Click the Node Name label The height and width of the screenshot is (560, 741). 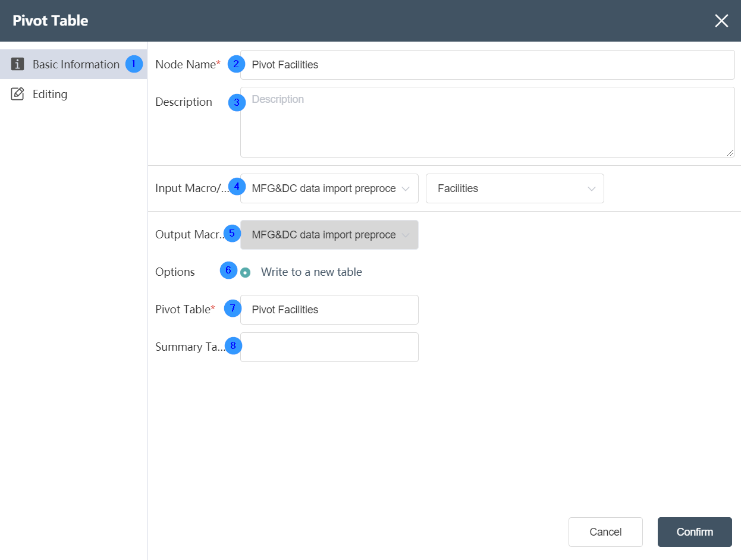coord(187,65)
